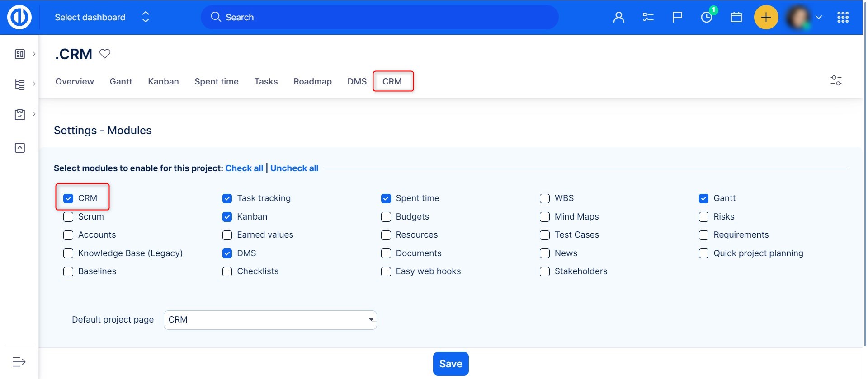
Task: Open the calendar icon in header
Action: [736, 17]
